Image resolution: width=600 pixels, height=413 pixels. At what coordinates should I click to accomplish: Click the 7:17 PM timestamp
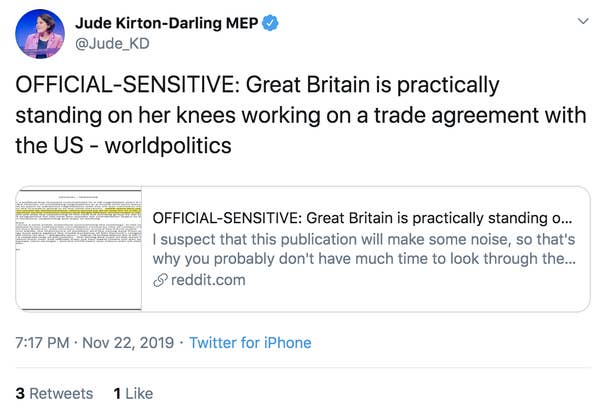43,343
